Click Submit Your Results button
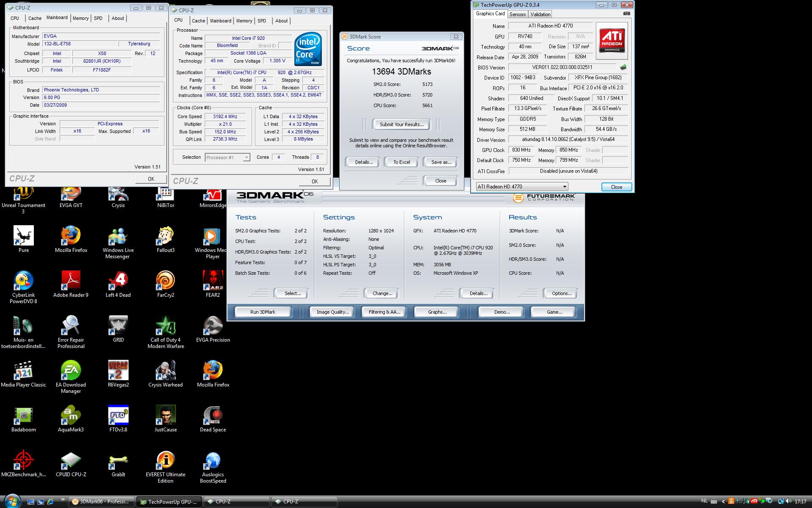Viewport: 812px width, 508px height. pos(401,124)
